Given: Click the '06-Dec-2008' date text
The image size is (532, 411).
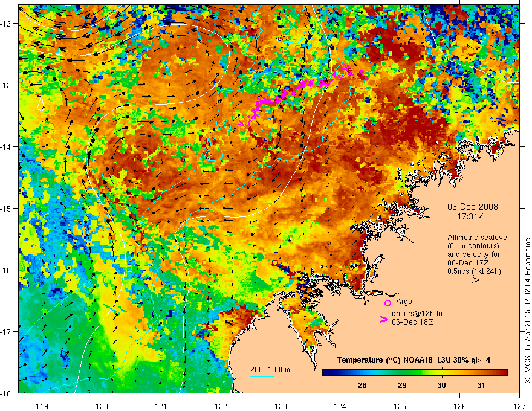Looking at the screenshot, I should pyautogui.click(x=473, y=207).
